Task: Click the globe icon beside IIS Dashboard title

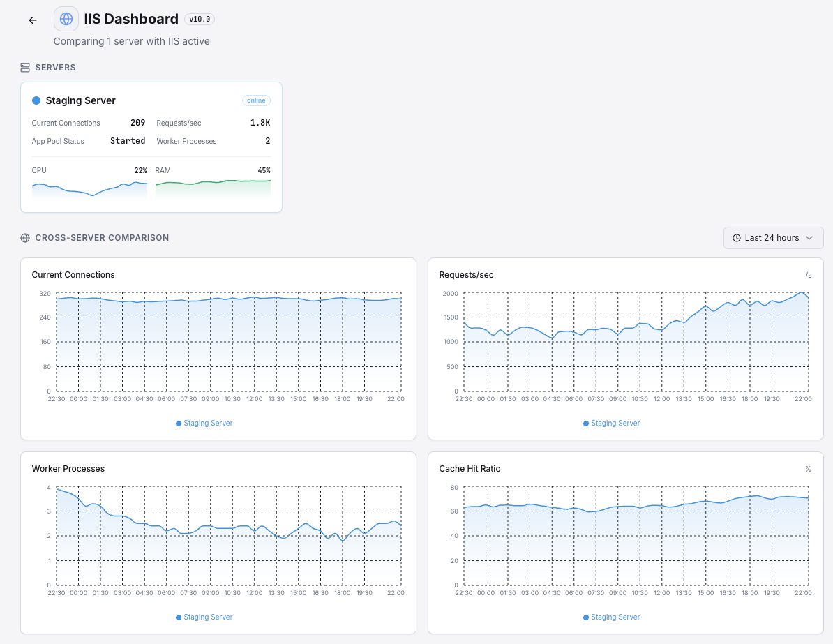Action: [x=66, y=18]
